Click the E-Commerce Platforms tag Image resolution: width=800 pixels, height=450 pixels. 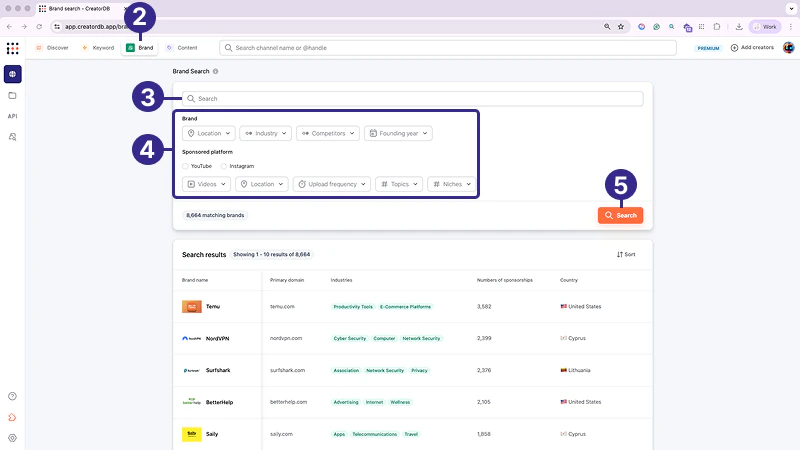pyautogui.click(x=405, y=307)
